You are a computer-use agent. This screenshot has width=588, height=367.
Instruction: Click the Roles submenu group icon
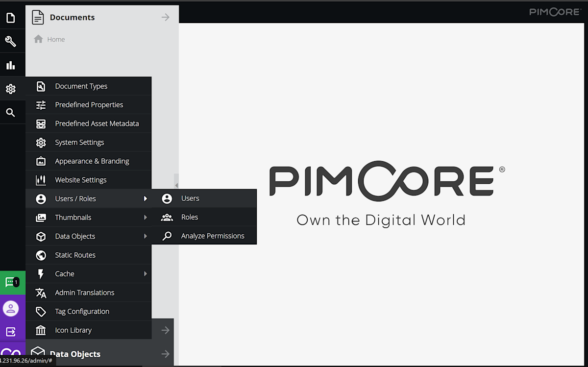pyautogui.click(x=167, y=217)
